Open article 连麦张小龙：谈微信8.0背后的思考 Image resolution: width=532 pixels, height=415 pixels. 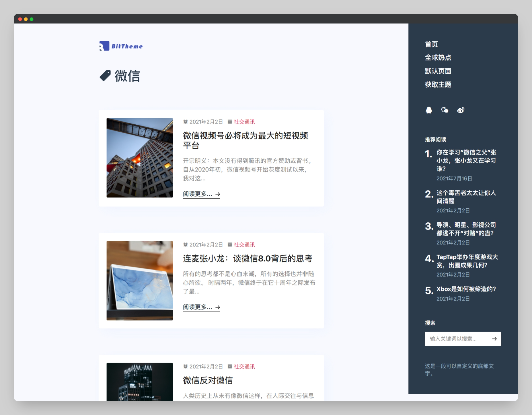click(x=248, y=259)
